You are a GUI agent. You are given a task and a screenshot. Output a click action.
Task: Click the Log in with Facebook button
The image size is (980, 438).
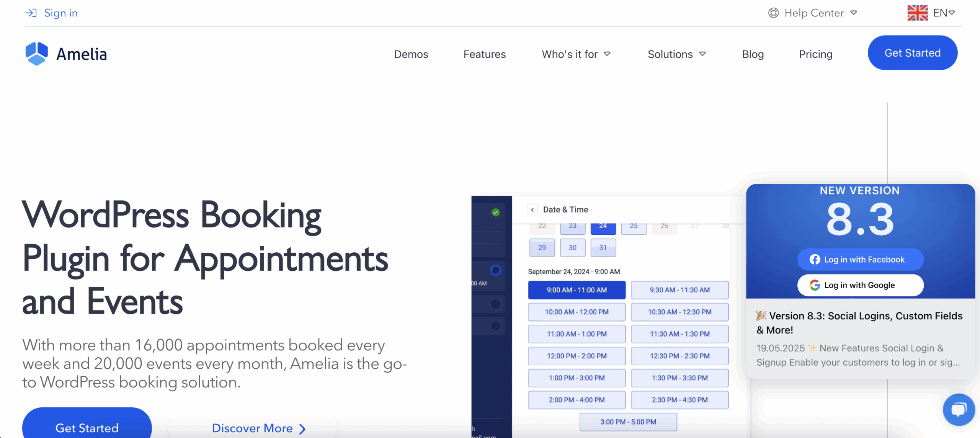[860, 259]
